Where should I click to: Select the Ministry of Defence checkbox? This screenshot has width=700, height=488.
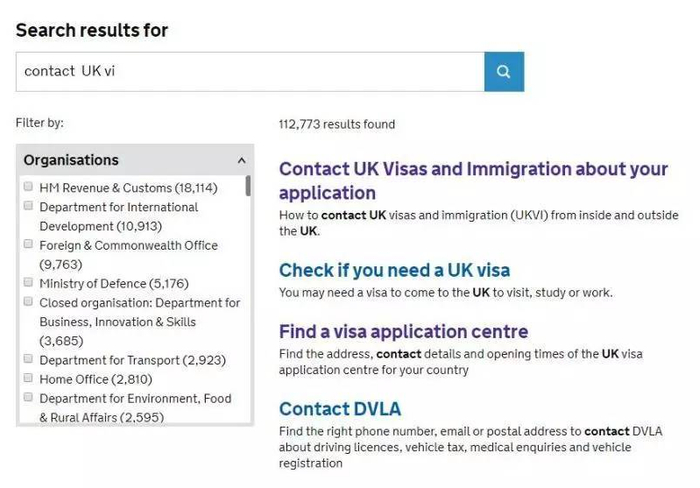pos(29,283)
